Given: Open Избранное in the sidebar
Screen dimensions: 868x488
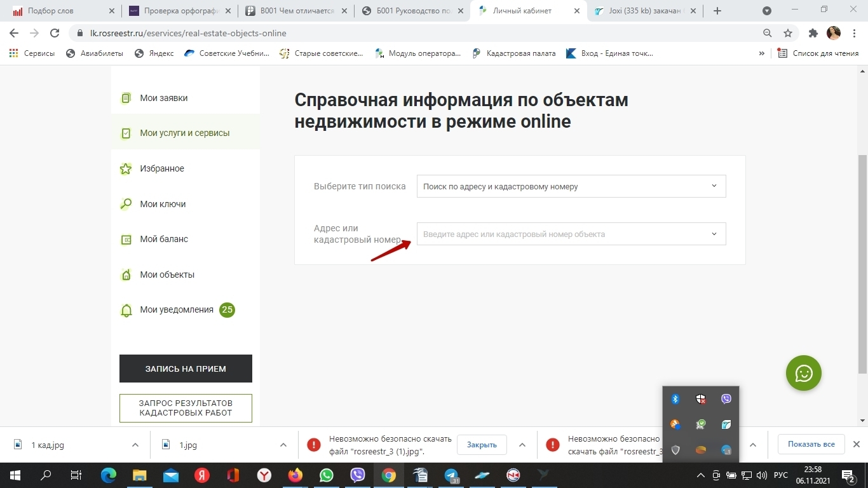Looking at the screenshot, I should [162, 168].
